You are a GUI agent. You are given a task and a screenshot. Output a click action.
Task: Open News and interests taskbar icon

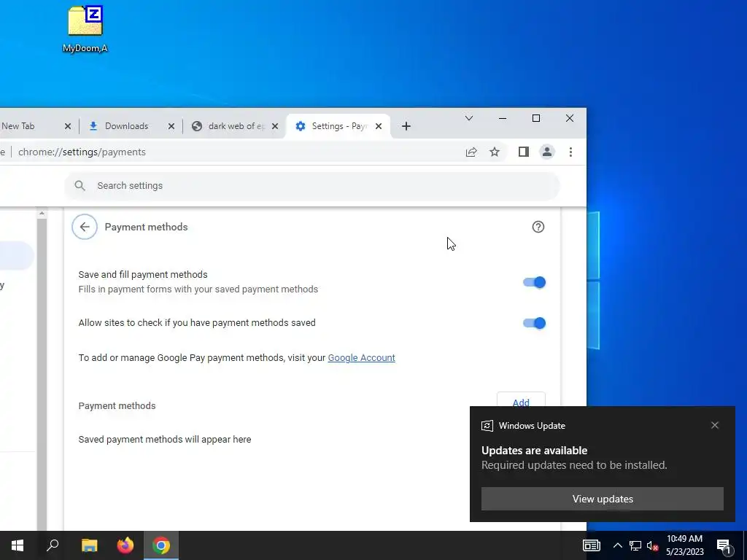click(591, 545)
